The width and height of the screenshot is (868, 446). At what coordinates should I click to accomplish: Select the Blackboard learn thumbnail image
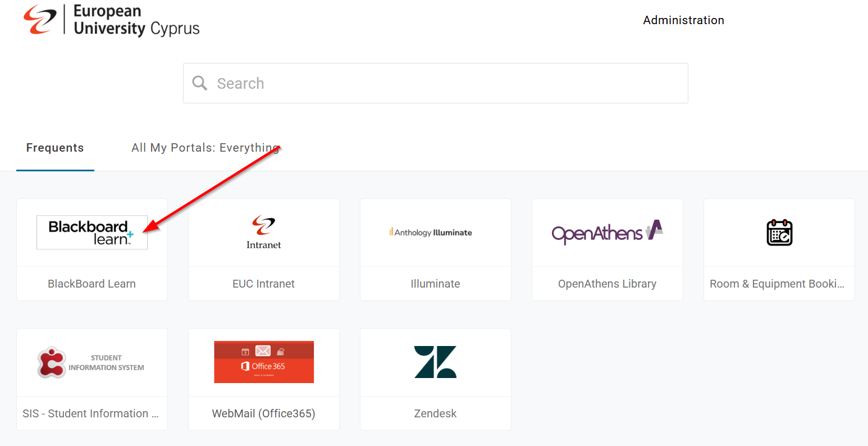[92, 232]
